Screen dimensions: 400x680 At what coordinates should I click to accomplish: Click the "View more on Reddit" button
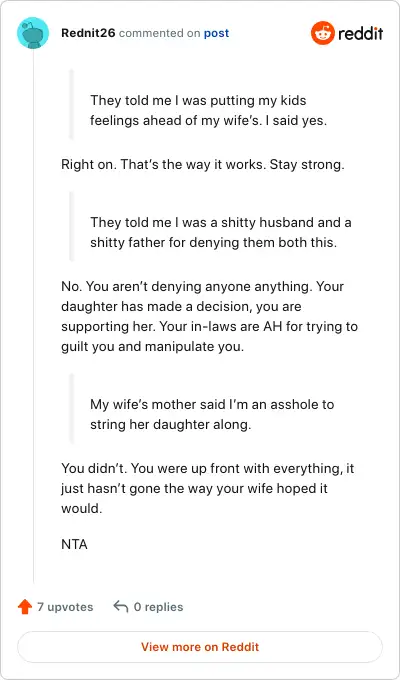point(200,647)
